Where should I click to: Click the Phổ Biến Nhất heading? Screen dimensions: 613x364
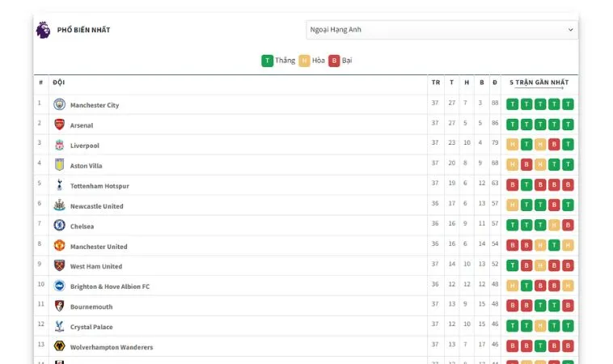83,30
